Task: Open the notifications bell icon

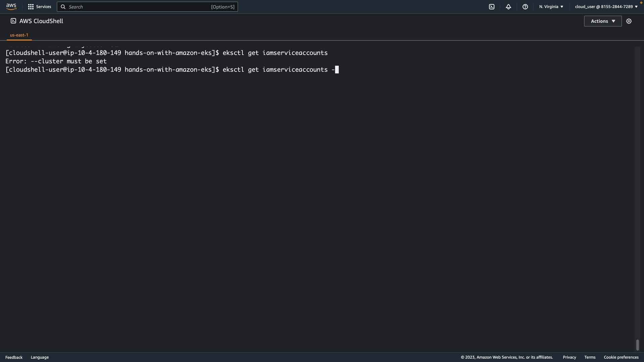Action: pyautogui.click(x=508, y=7)
